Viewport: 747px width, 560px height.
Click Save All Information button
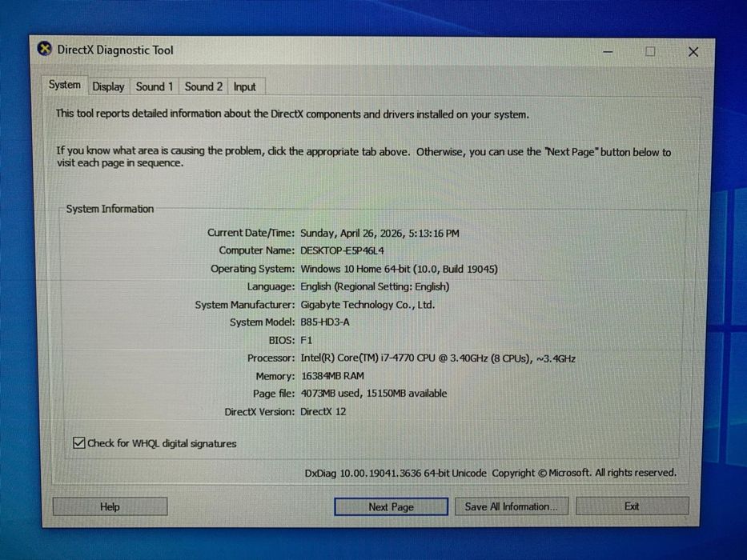pyautogui.click(x=511, y=506)
